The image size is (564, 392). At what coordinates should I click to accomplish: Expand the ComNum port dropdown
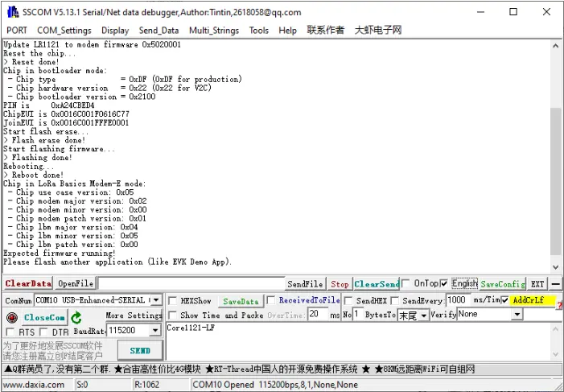(x=156, y=300)
